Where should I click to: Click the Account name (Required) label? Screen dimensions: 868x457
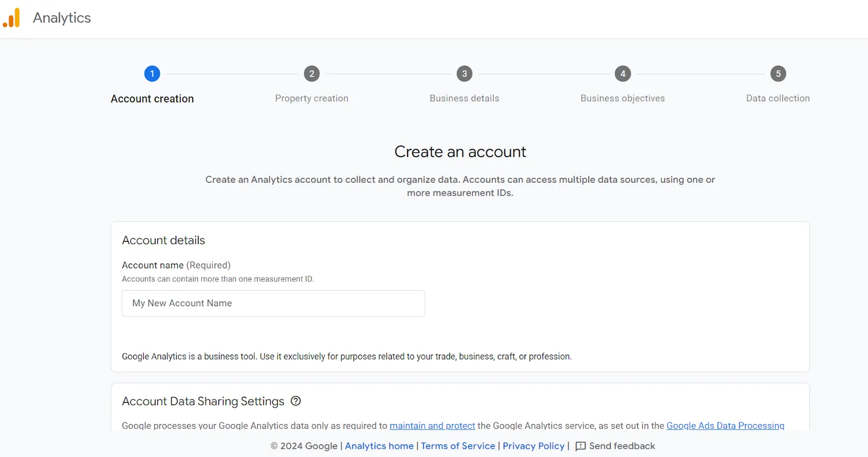176,265
